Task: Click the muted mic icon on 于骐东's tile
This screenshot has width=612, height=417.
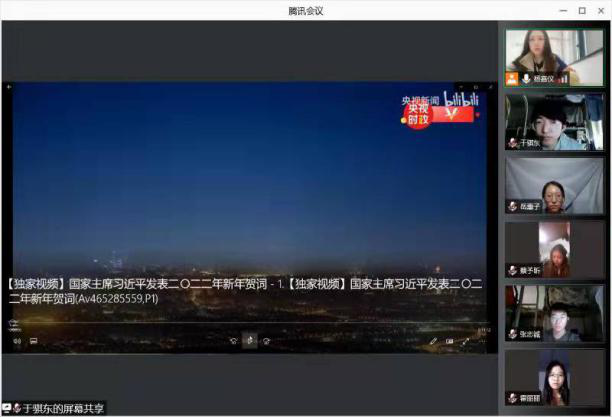Action: tap(512, 143)
